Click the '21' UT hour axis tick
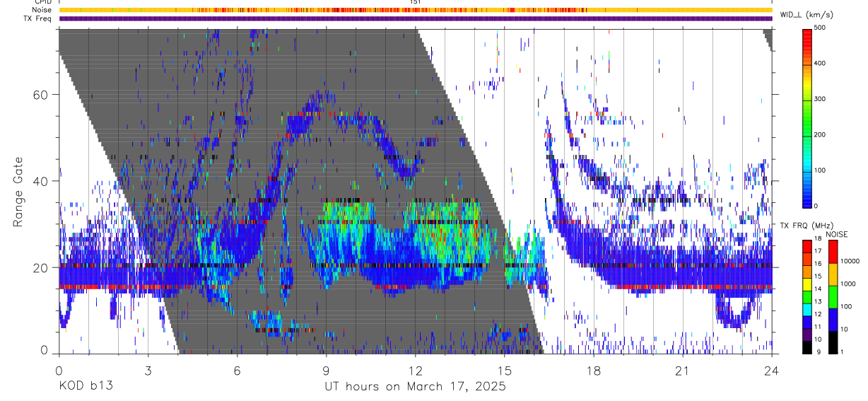 (x=683, y=369)
